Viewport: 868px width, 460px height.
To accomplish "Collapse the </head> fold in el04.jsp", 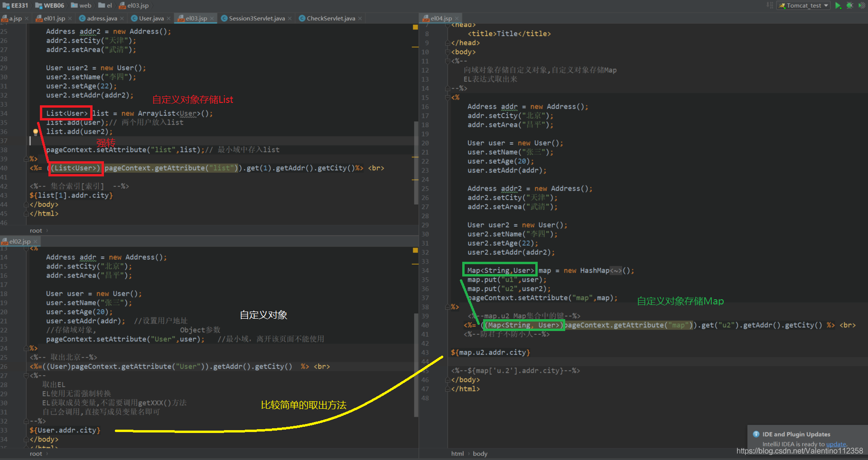I will point(448,43).
